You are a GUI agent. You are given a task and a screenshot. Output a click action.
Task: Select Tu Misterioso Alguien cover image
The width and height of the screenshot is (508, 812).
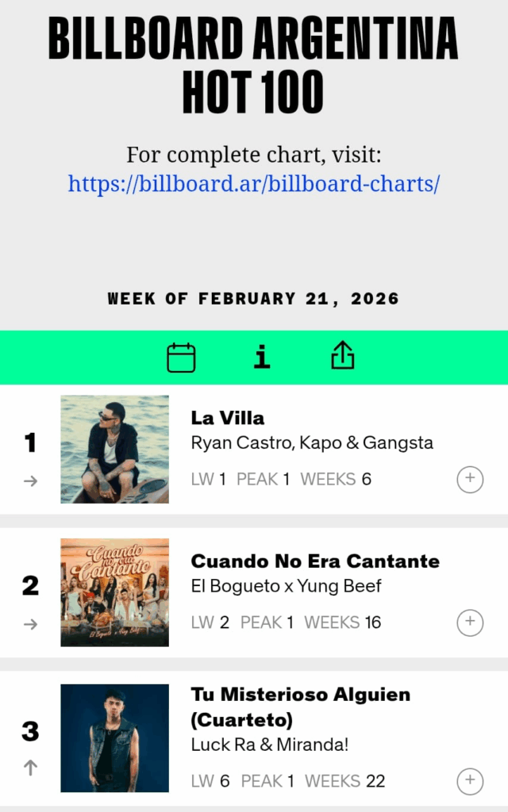click(x=115, y=737)
